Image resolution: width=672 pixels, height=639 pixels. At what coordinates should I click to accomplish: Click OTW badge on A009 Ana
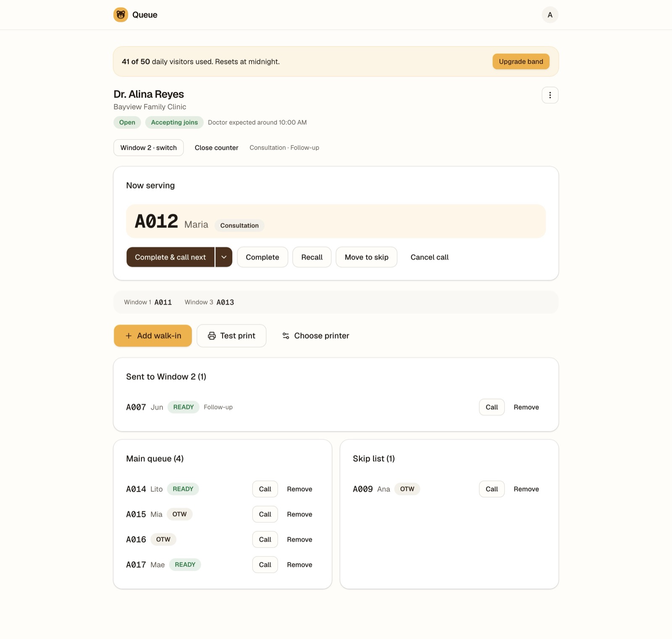click(407, 489)
